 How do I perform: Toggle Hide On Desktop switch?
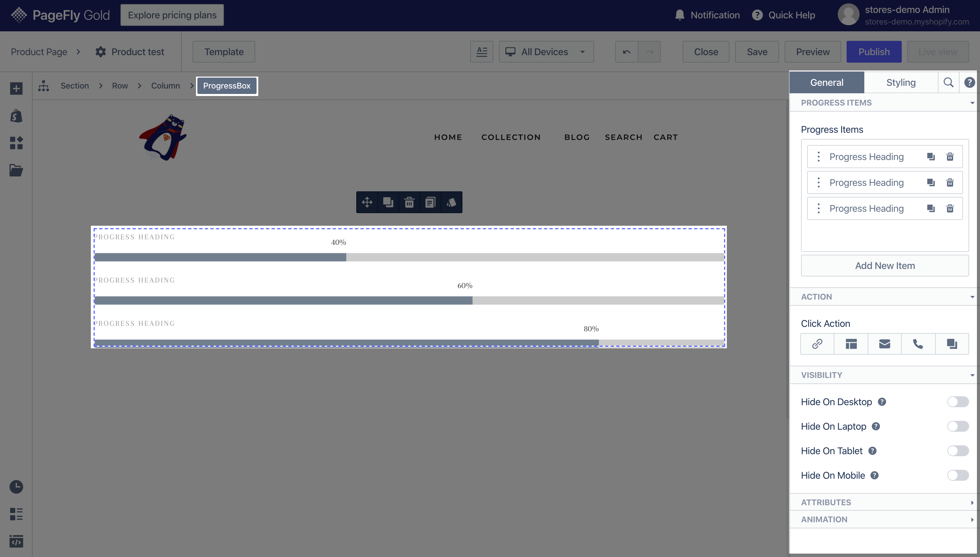tap(958, 402)
